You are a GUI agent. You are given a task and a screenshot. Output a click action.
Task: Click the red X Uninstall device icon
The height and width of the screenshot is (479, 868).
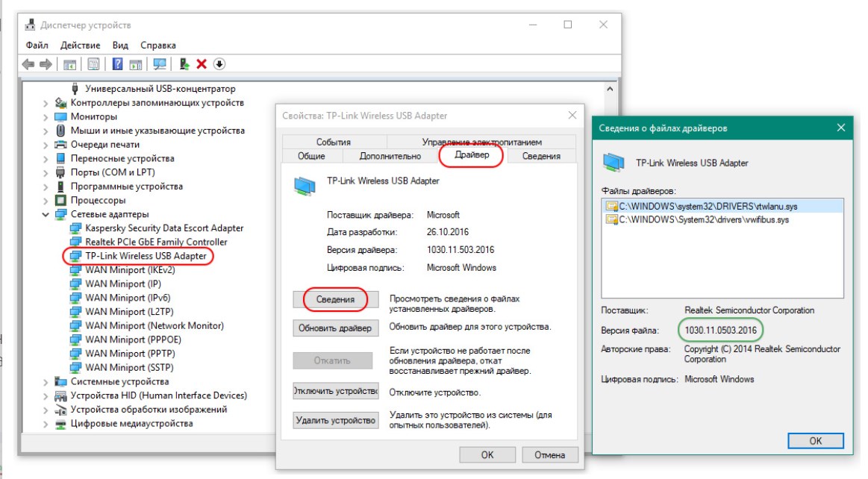tap(202, 64)
